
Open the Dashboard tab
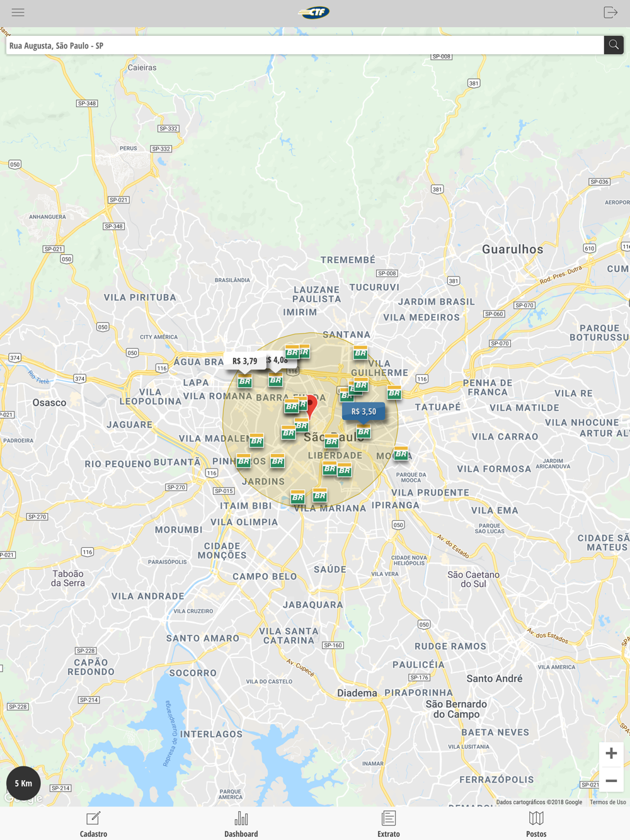(x=241, y=824)
